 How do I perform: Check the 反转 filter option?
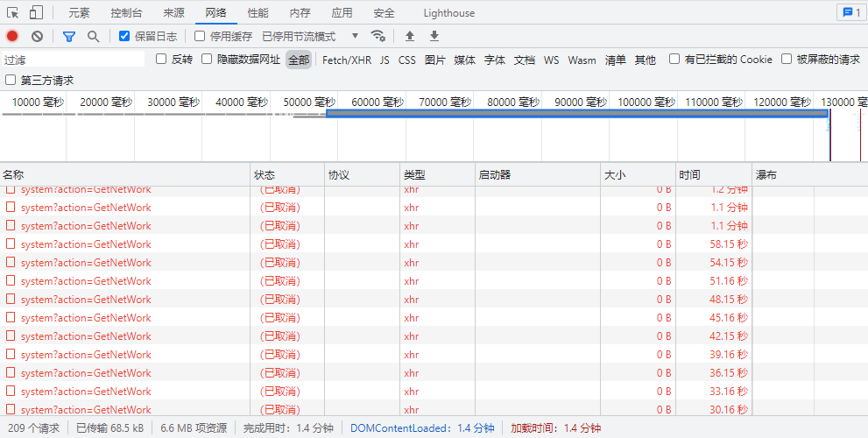pos(161,59)
